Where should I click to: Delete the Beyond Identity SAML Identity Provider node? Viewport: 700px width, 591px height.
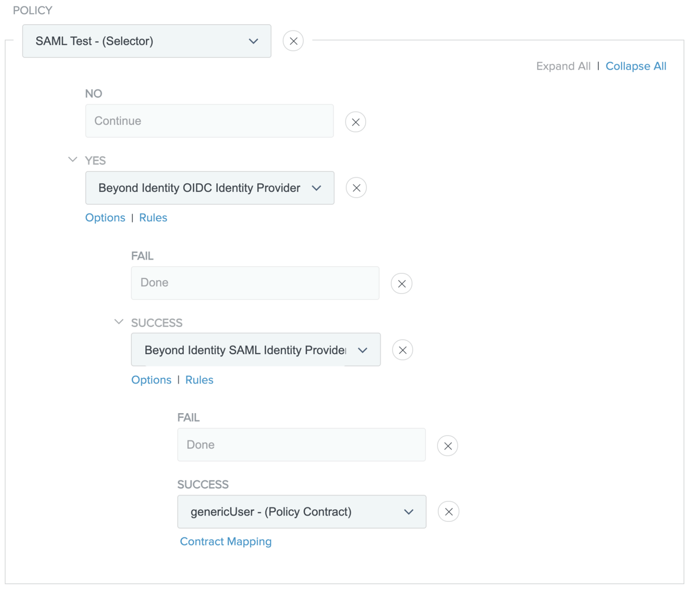403,350
